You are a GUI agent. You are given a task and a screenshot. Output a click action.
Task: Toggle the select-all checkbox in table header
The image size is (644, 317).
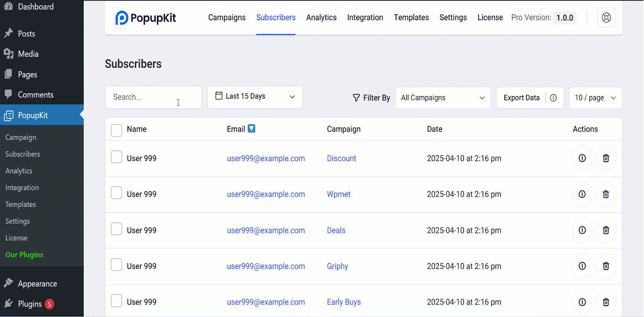[x=116, y=130]
